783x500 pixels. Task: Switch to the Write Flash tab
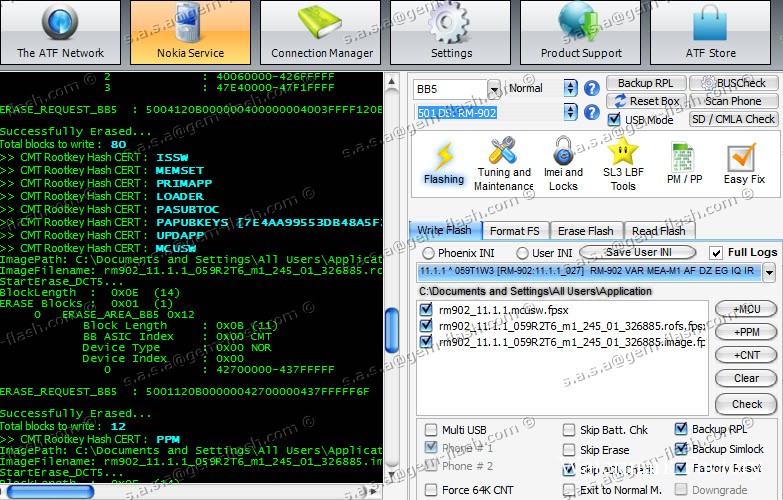coord(445,230)
